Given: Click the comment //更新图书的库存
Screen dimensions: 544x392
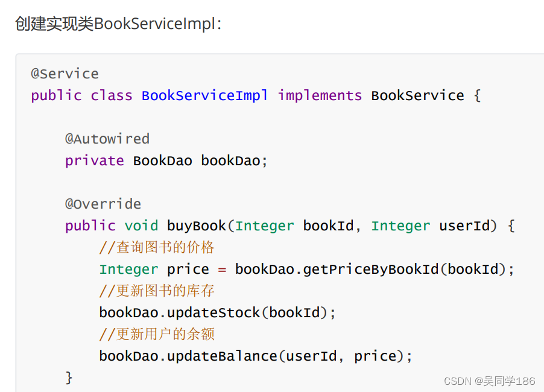Looking at the screenshot, I should click(x=157, y=291).
